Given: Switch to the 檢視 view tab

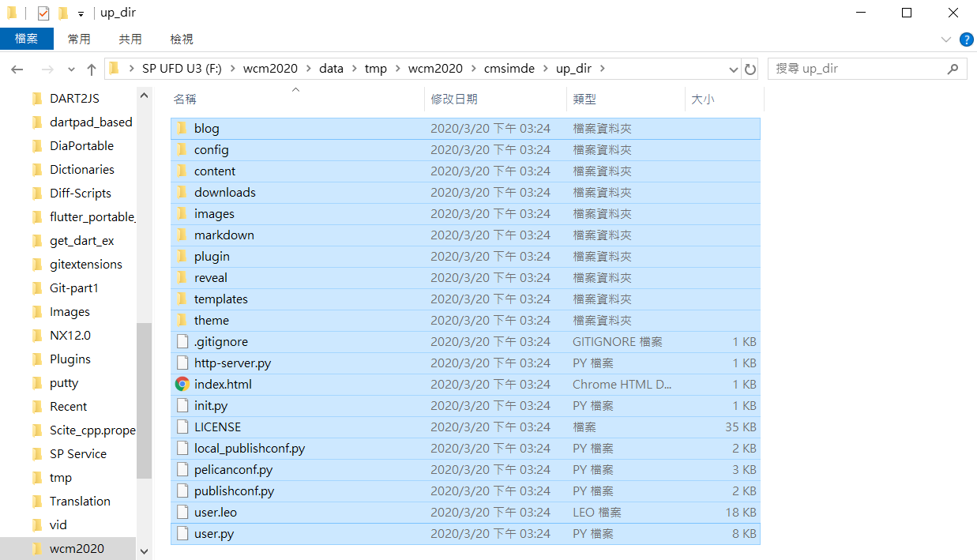Looking at the screenshot, I should click(x=182, y=39).
